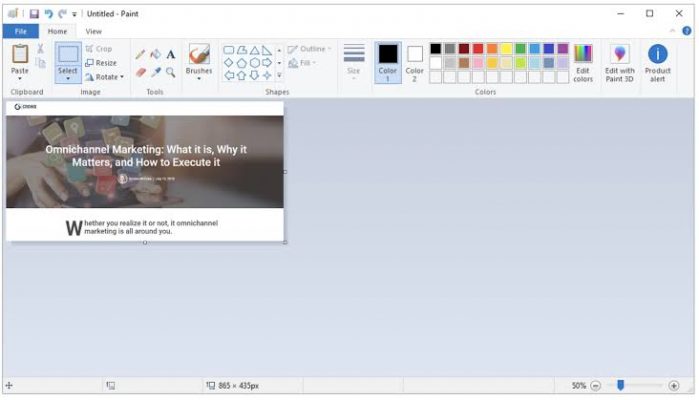699x400 pixels.
Task: Pick the purple color swatch
Action: [x=563, y=49]
